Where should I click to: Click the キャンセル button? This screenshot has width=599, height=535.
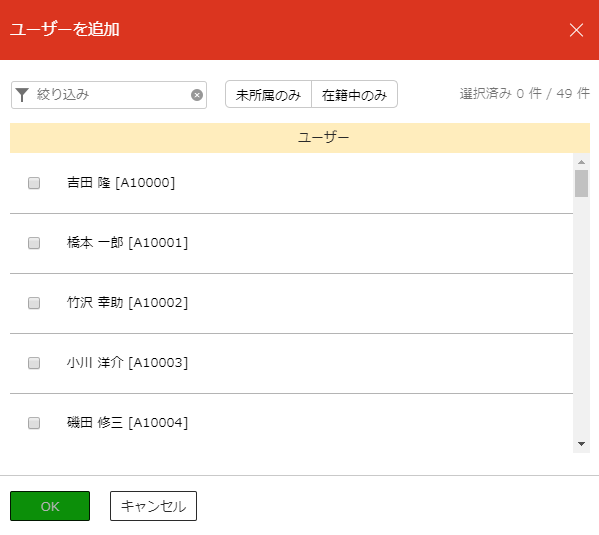click(x=154, y=506)
